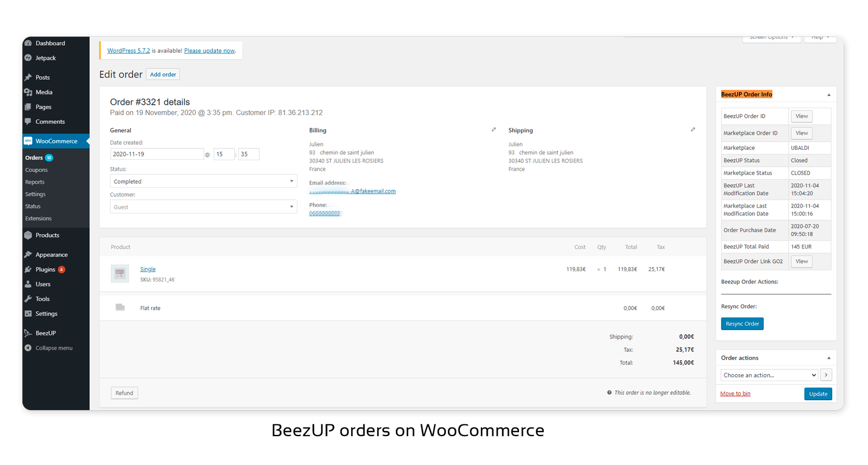Image resolution: width=868 pixels, height=465 pixels.
Task: Click the Users person icon
Action: coord(28,284)
